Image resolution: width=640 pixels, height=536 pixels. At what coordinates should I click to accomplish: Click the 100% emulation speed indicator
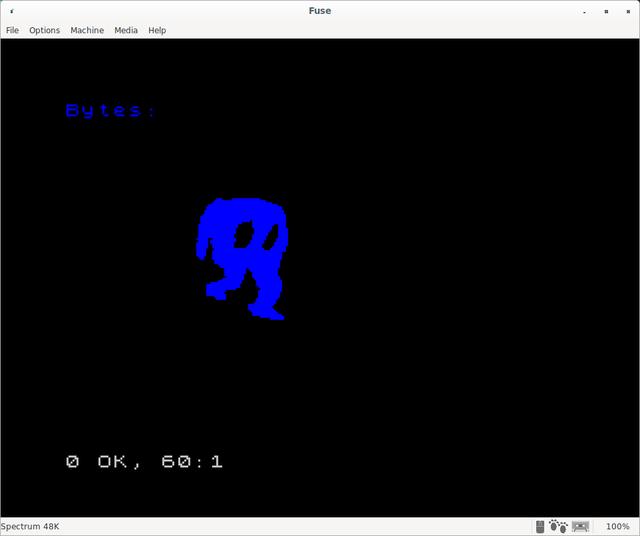pyautogui.click(x=618, y=527)
